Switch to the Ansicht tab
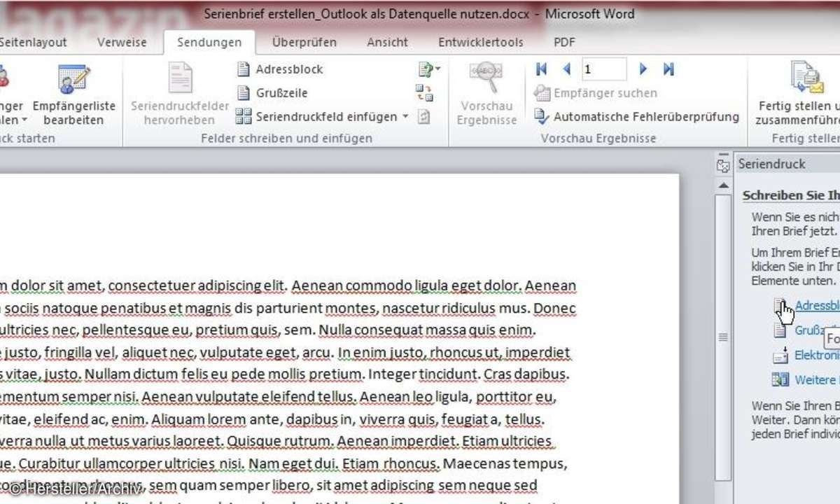The image size is (840, 504). pyautogui.click(x=387, y=42)
